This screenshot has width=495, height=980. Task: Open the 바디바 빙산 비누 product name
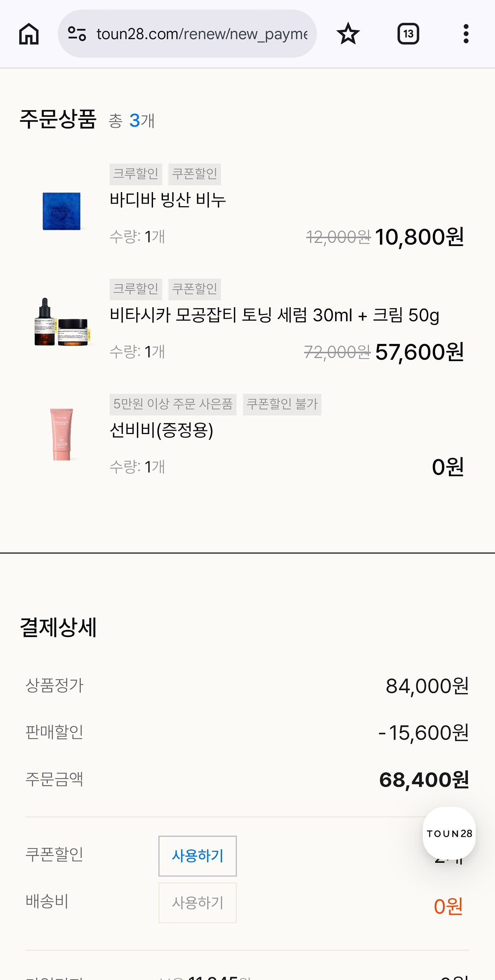(167, 200)
